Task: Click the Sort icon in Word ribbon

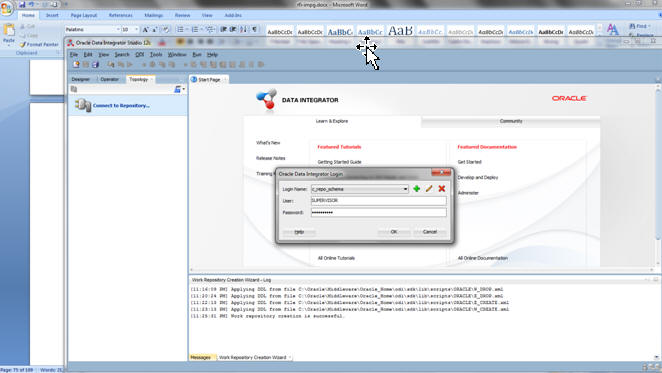Action: tap(244, 30)
